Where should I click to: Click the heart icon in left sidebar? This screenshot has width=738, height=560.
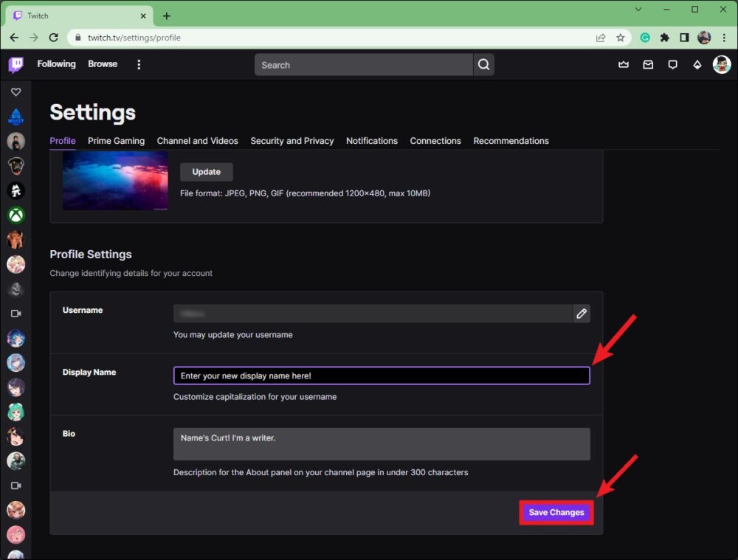[16, 92]
